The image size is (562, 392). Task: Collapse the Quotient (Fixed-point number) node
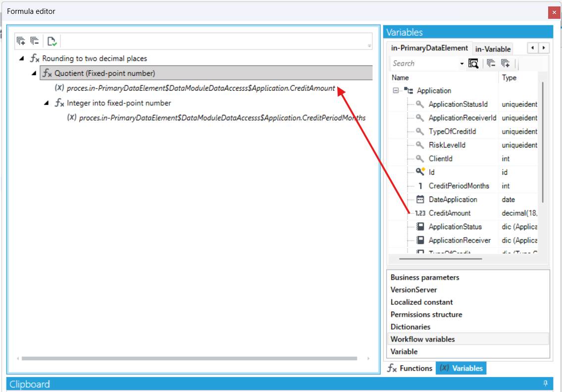(x=34, y=73)
